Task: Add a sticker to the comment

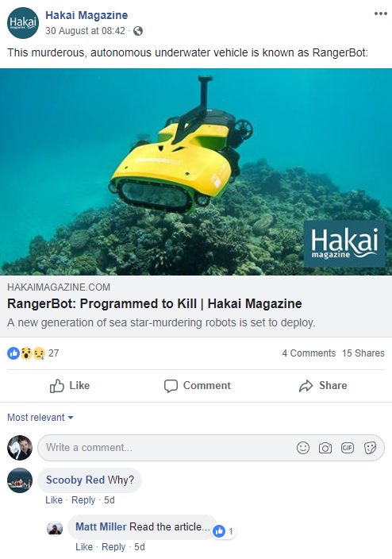Action: tap(370, 448)
